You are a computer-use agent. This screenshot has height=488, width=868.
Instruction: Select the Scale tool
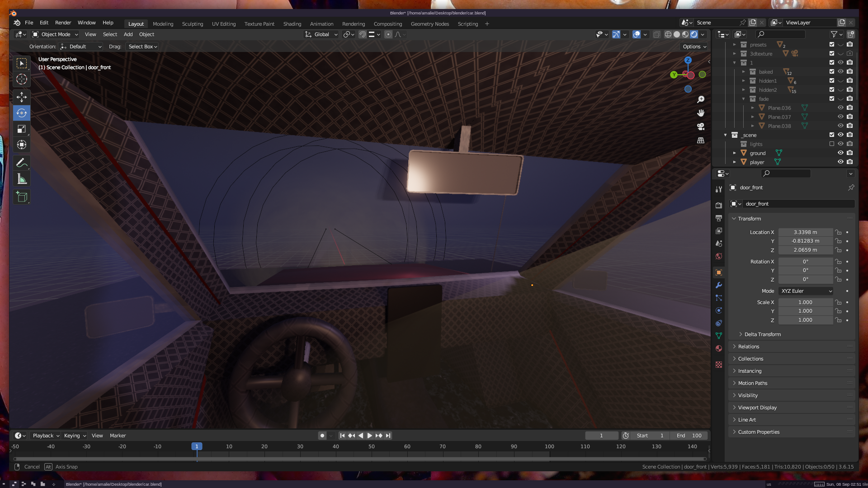click(x=21, y=129)
